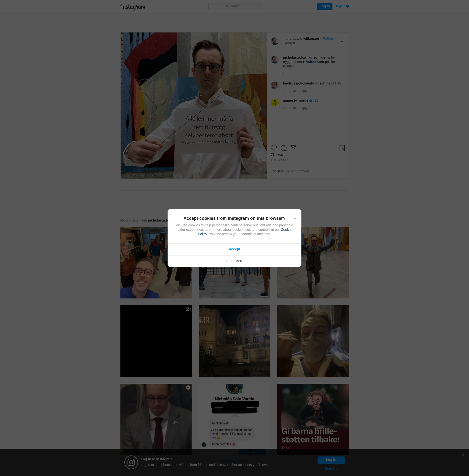469x476 pixels.
Task: Click video camera icon on black thumbnail
Action: (188, 309)
